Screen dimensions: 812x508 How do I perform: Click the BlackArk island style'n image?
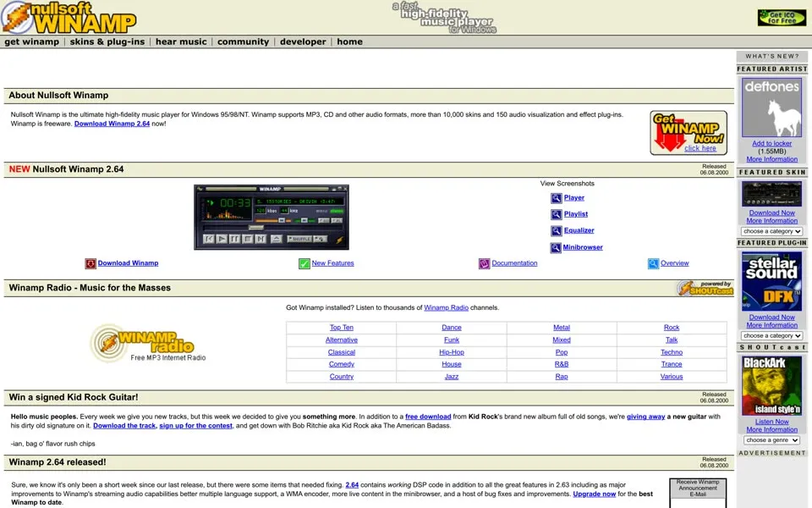(x=771, y=386)
